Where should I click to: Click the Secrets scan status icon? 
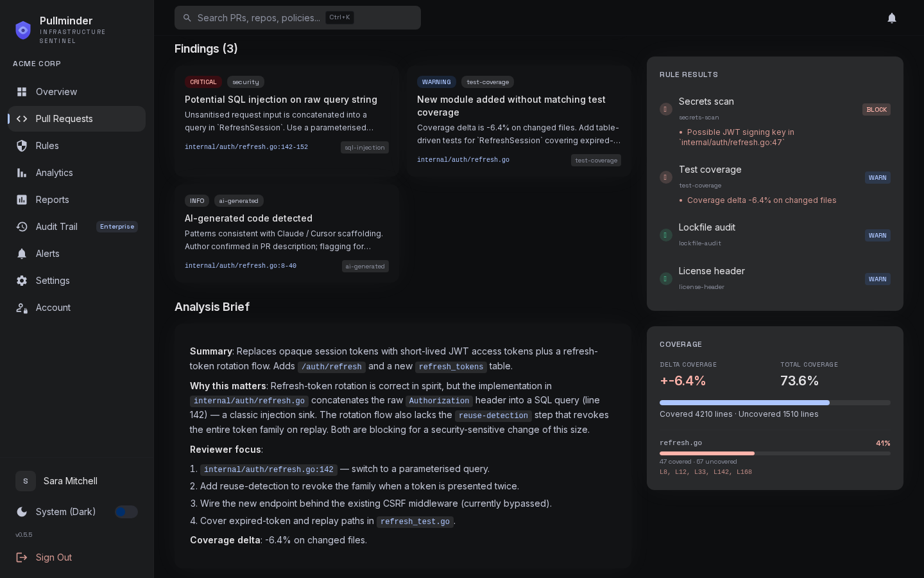[x=666, y=109]
